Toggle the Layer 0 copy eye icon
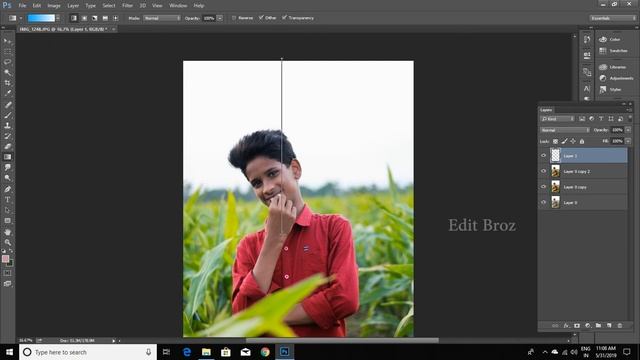640x360 pixels. click(543, 187)
